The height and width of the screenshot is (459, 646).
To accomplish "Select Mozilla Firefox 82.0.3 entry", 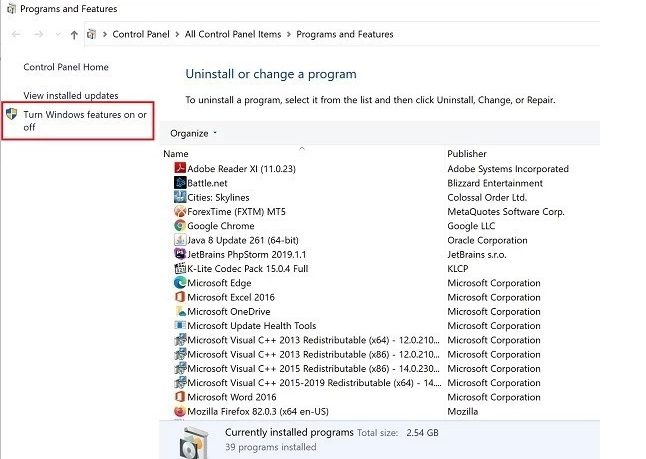I will pyautogui.click(x=258, y=411).
